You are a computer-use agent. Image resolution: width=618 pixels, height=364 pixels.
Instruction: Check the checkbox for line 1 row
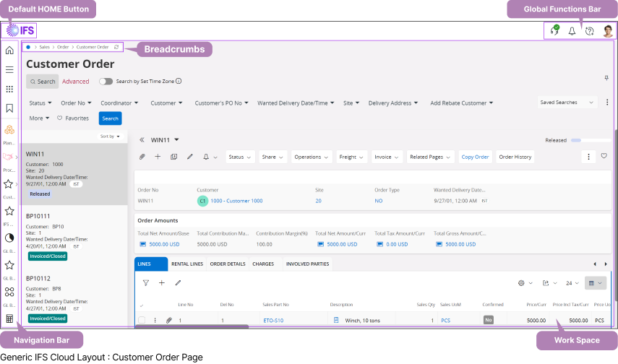coord(142,320)
